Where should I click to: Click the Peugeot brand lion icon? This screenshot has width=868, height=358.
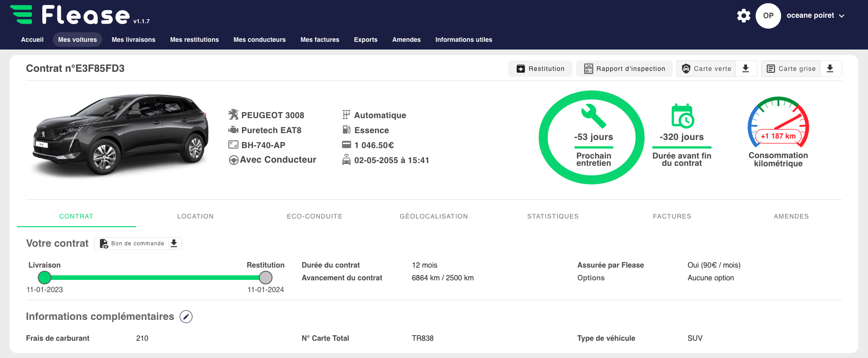[x=233, y=114]
